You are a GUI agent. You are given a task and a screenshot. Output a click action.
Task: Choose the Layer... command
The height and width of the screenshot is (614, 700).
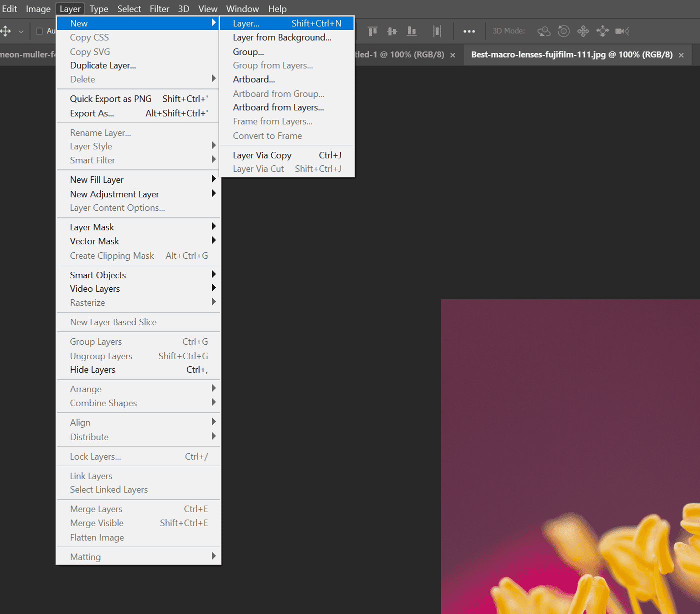246,23
